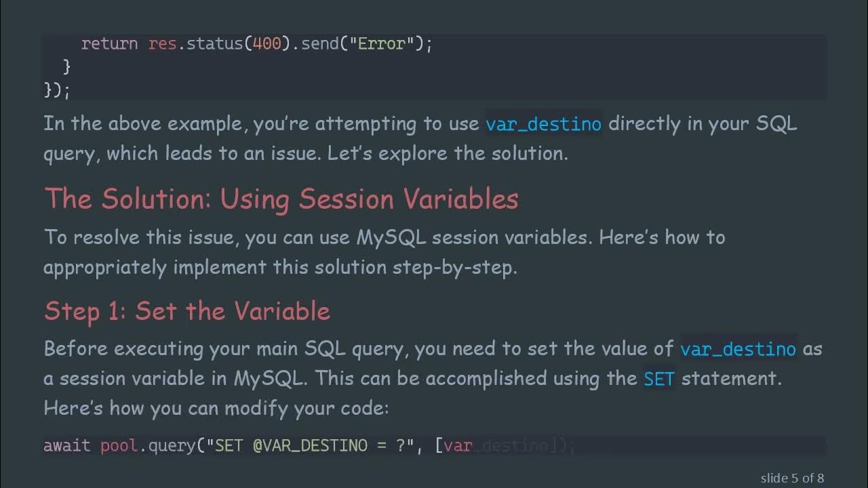The width and height of the screenshot is (868, 488).
Task: Click the closing "});" code line
Action: pyautogui.click(x=57, y=89)
